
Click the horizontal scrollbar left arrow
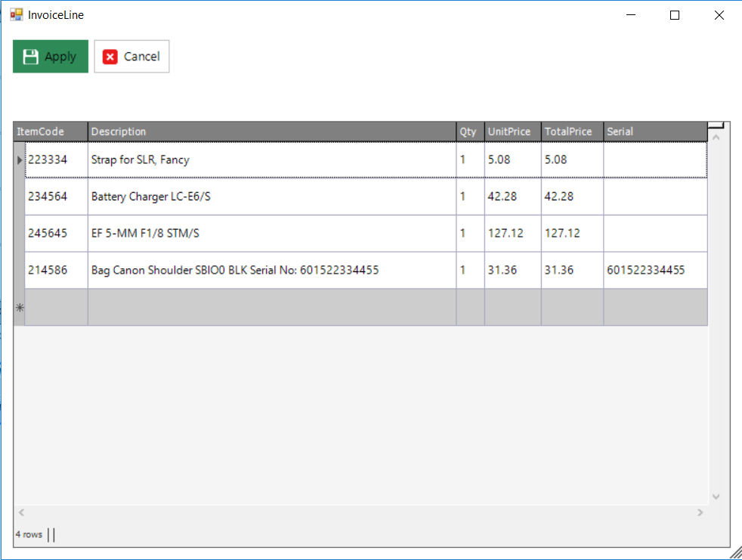(x=21, y=512)
